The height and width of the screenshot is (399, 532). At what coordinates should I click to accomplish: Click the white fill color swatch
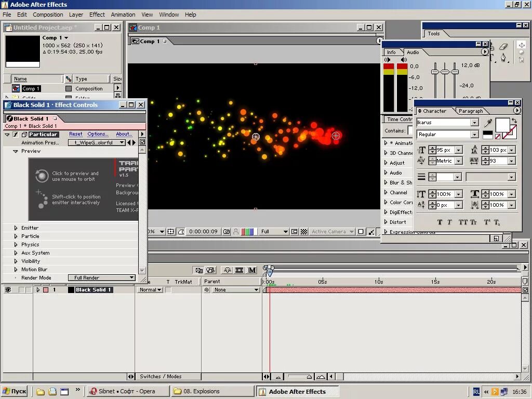[502, 125]
